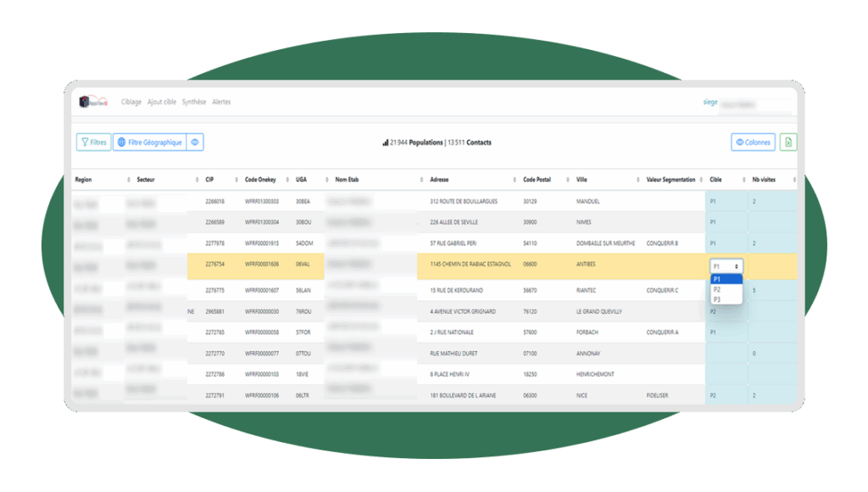868x492 pixels.
Task: Open the Filtre Géographique button
Action: [x=150, y=143]
